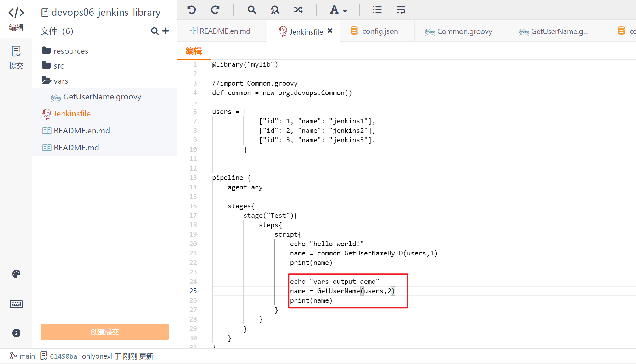Click repository name devops06-jenkins-library
This screenshot has width=636, height=364.
pos(106,12)
